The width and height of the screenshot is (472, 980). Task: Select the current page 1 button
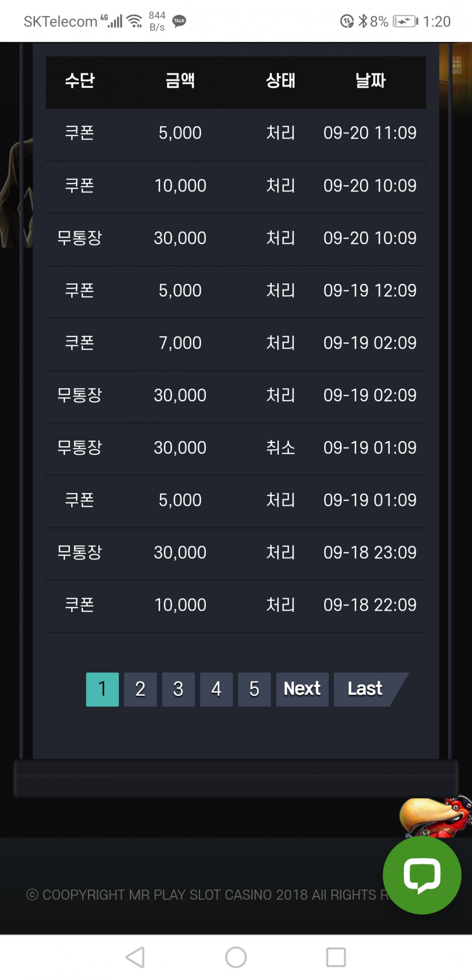(102, 689)
